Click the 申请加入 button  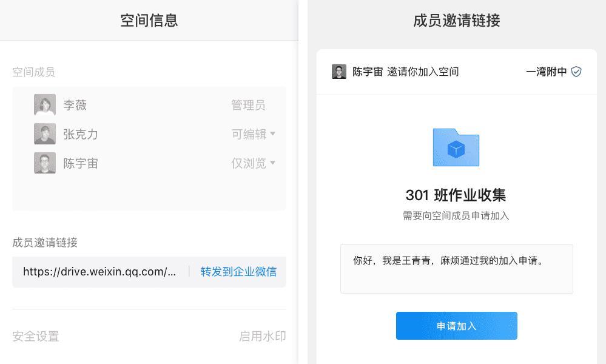(456, 326)
